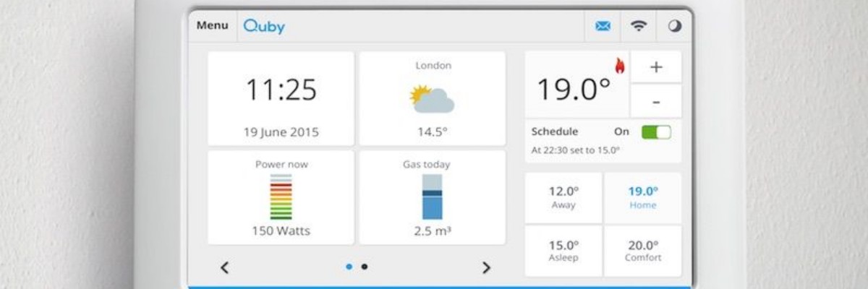Go to previous page with left chevron
Image resolution: width=868 pixels, height=289 pixels.
[224, 267]
